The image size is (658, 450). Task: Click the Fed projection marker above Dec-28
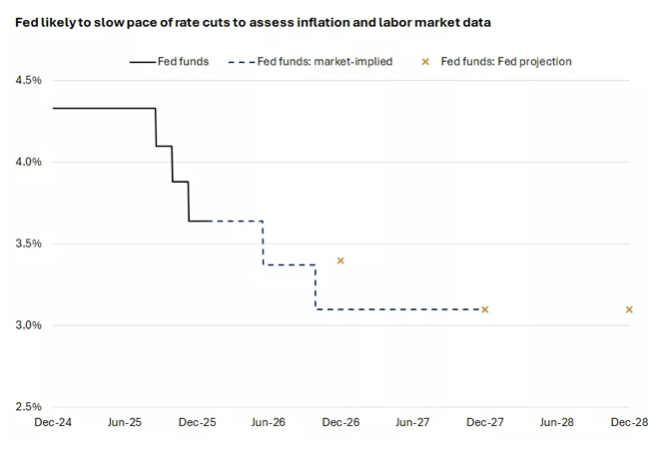pos(629,309)
